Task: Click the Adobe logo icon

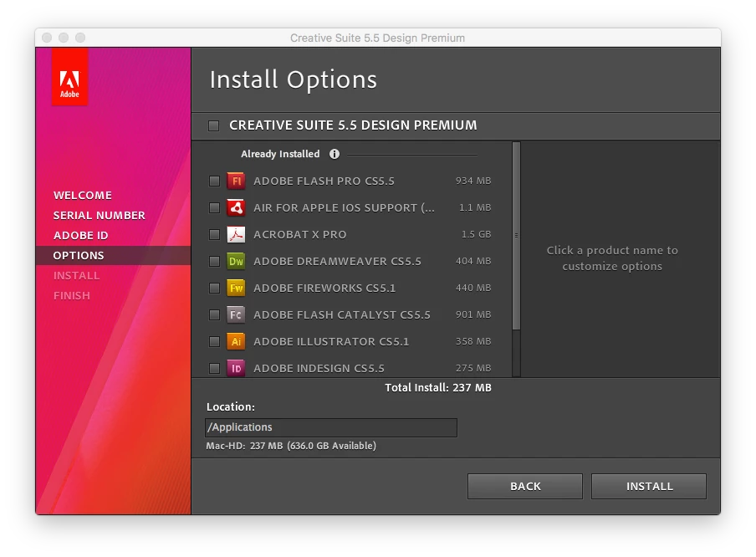Action: 69,77
